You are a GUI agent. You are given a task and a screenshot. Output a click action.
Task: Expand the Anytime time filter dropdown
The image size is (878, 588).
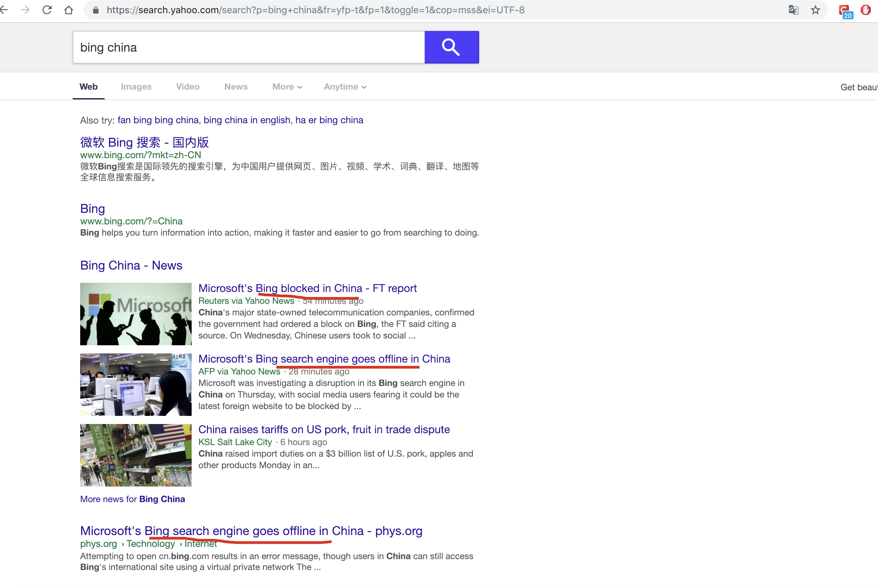pos(344,87)
